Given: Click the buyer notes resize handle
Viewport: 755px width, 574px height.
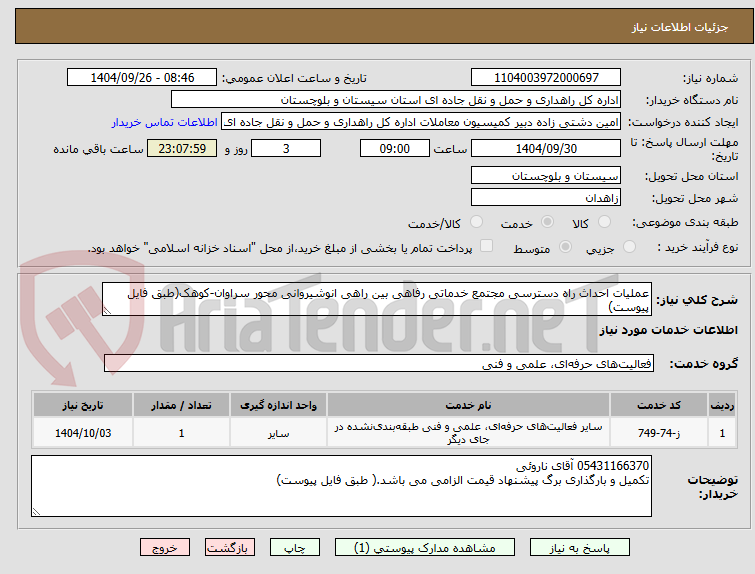Looking at the screenshot, I should (36, 512).
